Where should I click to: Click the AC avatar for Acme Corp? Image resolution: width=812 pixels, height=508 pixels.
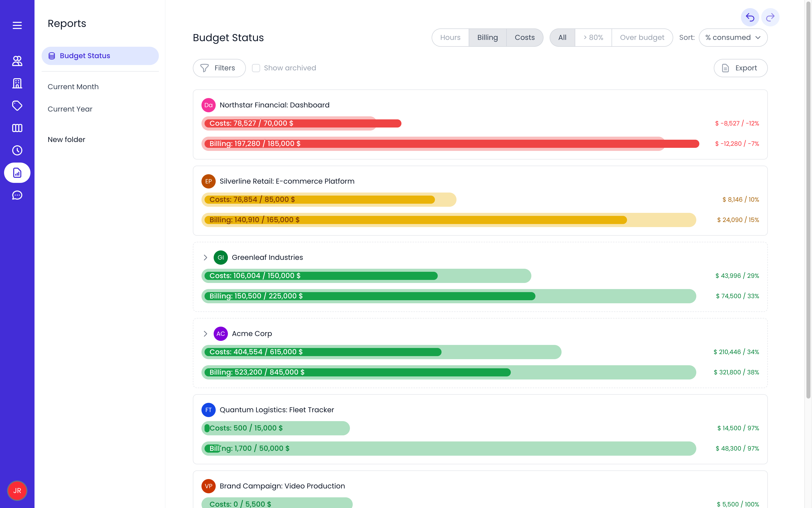point(221,334)
